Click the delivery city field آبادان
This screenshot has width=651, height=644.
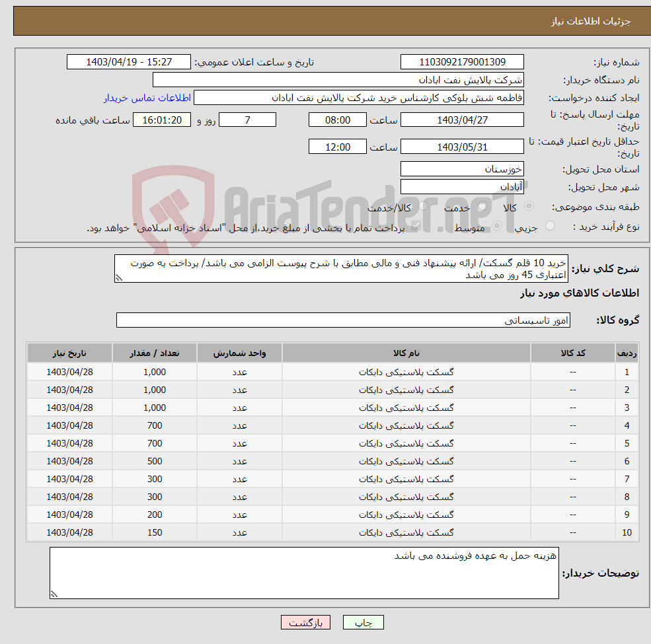click(x=462, y=187)
